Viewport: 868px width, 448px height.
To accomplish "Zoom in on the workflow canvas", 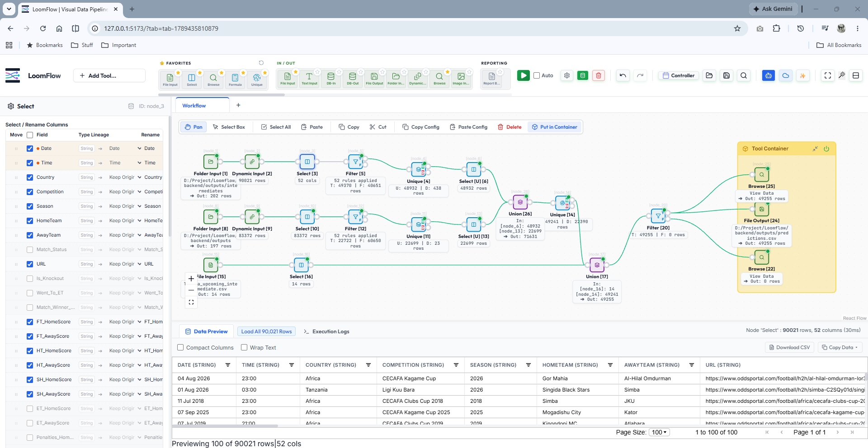I will click(x=191, y=279).
